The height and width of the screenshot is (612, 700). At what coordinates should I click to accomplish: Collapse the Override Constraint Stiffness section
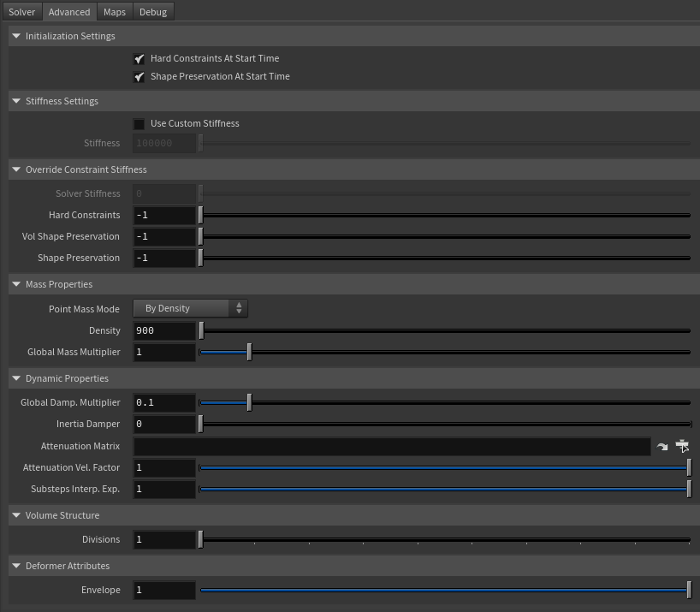coord(15,169)
